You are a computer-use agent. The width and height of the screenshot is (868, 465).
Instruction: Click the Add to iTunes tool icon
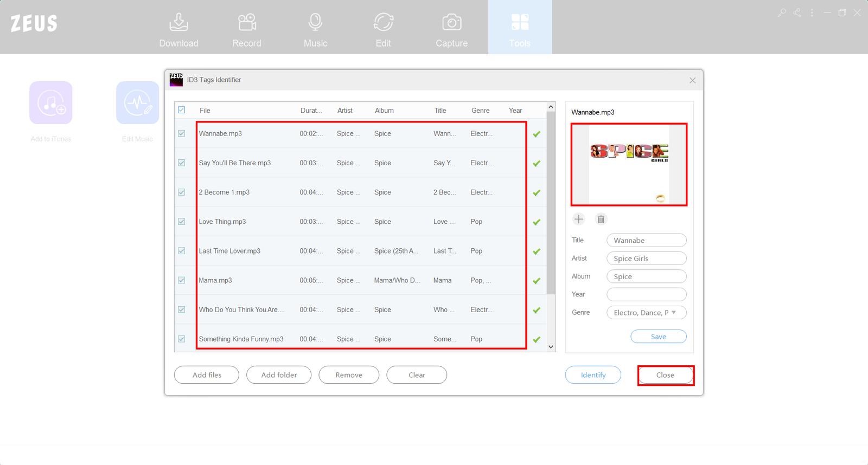click(x=51, y=103)
